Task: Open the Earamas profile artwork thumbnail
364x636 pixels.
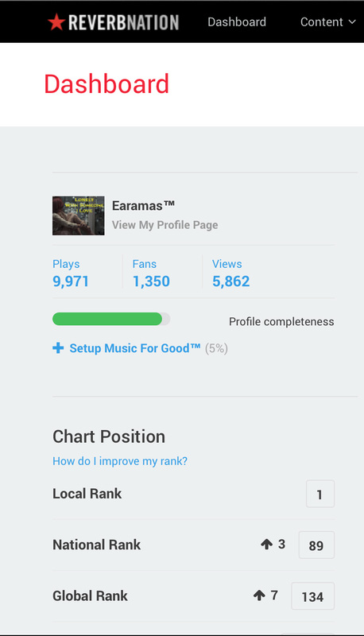Action: click(78, 215)
